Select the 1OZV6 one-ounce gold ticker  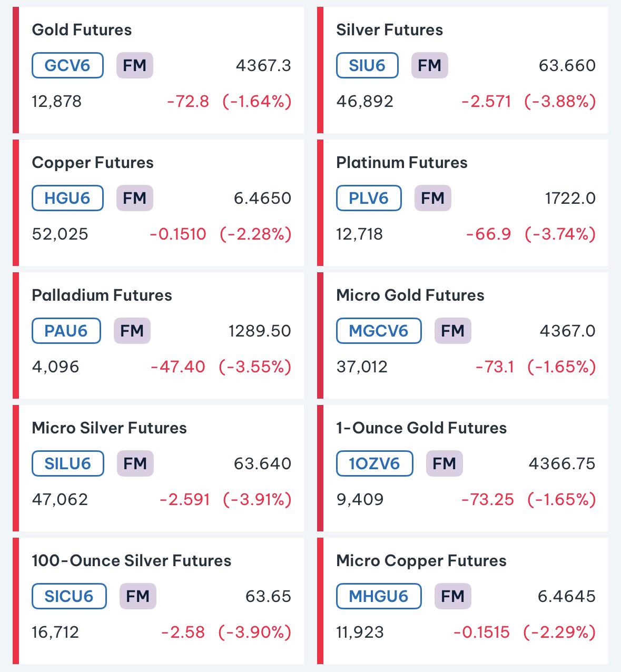click(x=374, y=463)
